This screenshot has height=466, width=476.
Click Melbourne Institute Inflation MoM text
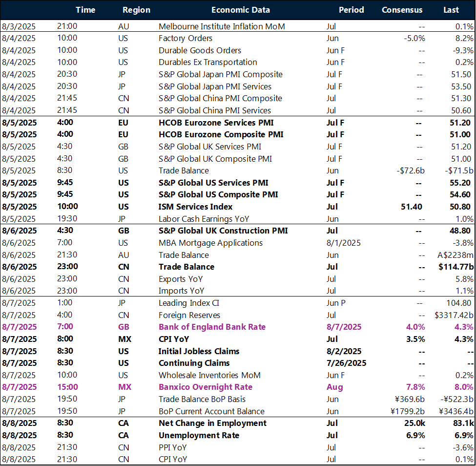[222, 26]
